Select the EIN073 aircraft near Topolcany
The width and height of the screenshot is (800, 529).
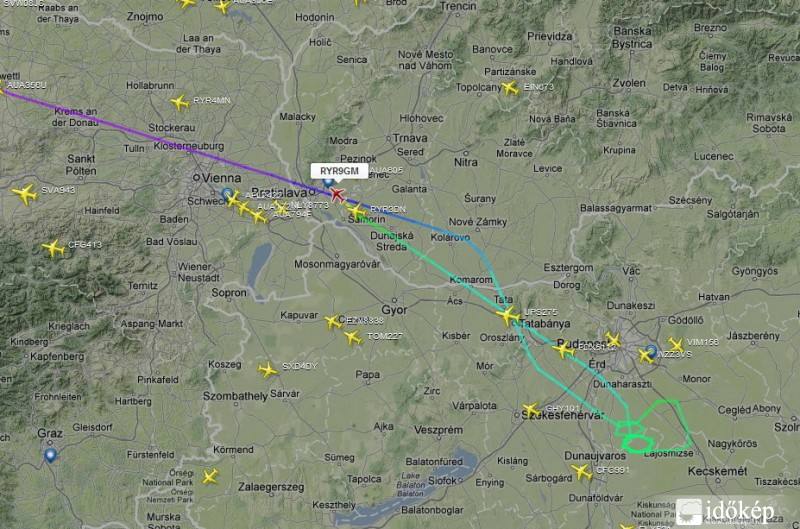click(x=510, y=88)
